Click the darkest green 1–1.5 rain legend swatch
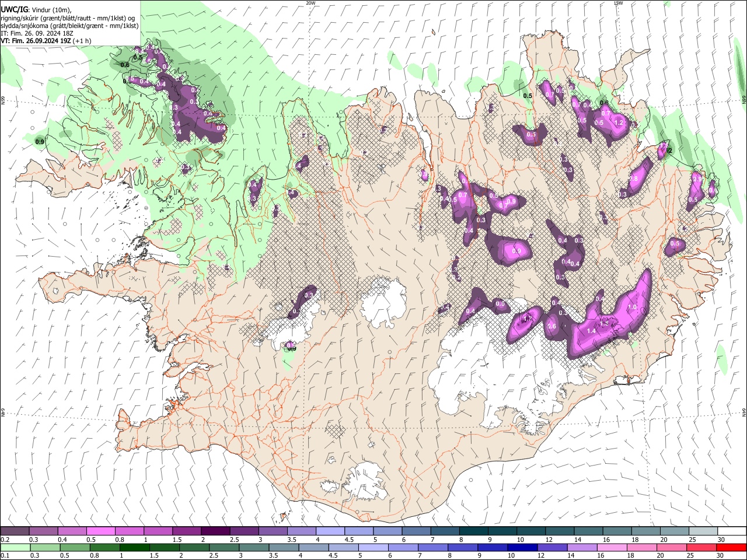747x560 pixels. click(x=134, y=548)
